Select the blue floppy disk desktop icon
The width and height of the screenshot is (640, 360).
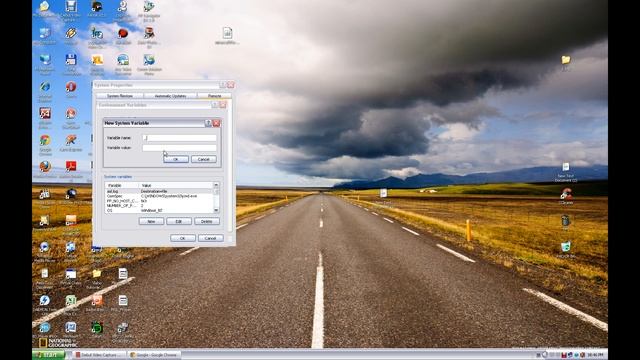coord(71,60)
